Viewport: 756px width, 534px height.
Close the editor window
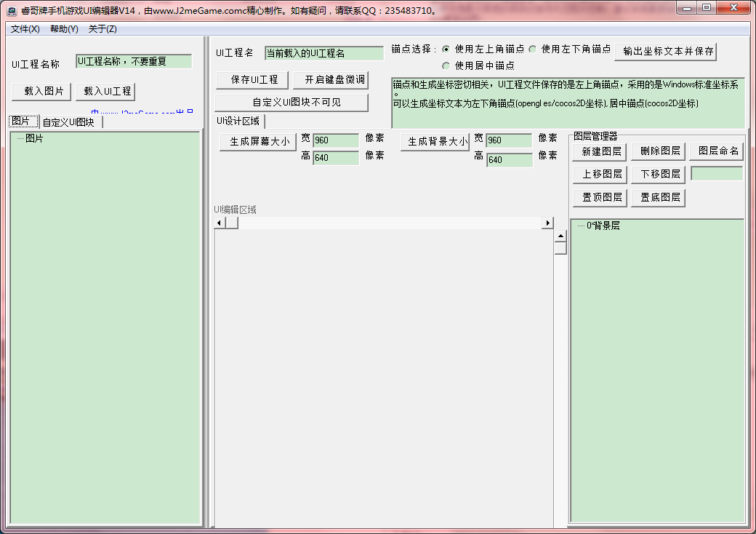click(733, 7)
